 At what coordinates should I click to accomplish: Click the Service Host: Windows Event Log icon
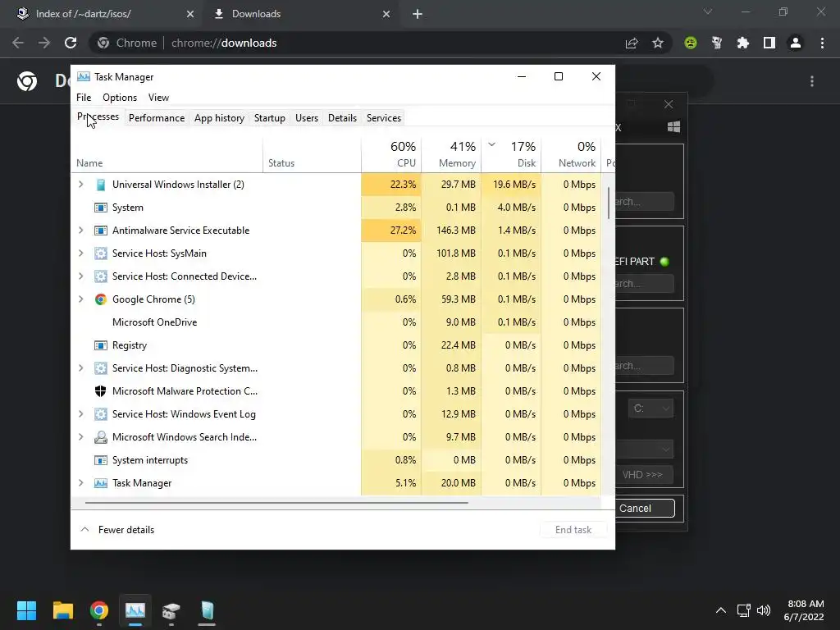coord(100,414)
